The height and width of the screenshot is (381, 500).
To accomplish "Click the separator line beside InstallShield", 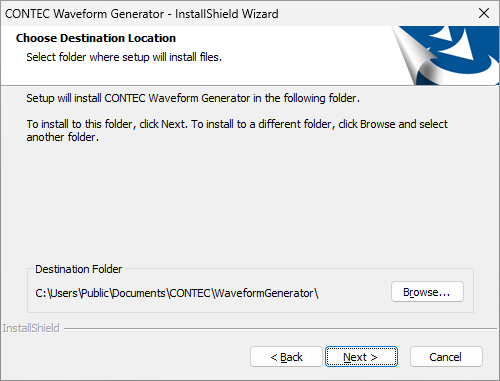I will coord(280,329).
